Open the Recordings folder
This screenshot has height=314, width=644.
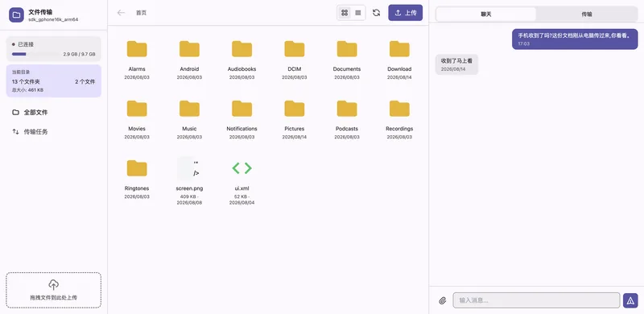tap(399, 109)
